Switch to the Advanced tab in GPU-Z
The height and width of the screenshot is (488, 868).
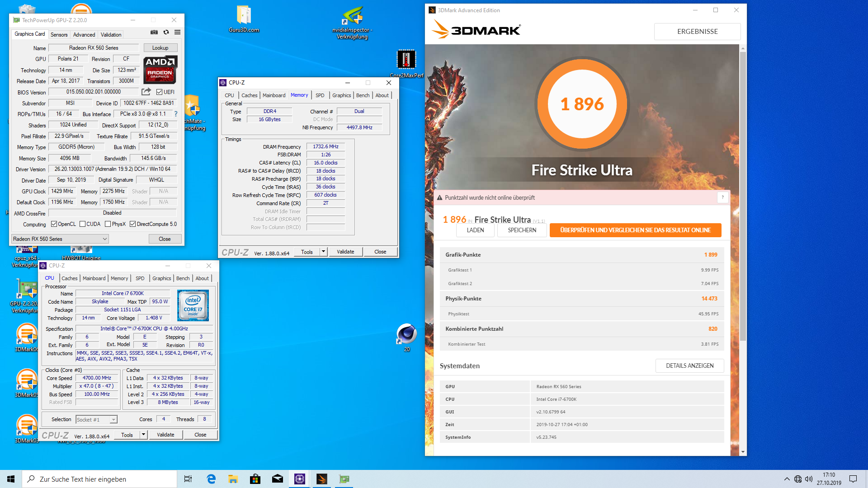[84, 35]
